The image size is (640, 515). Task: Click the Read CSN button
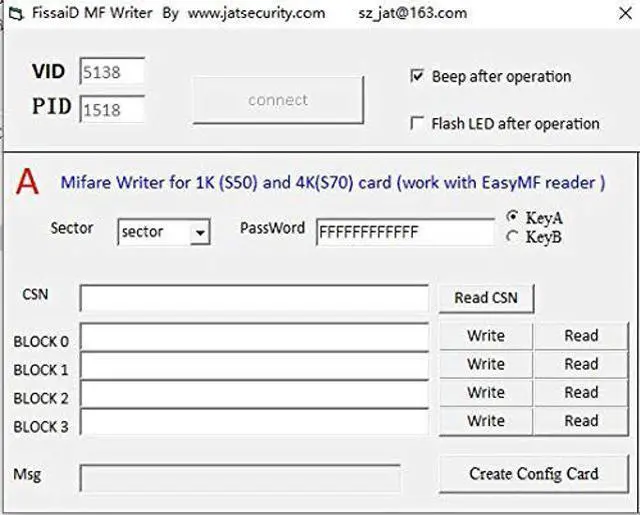486,297
